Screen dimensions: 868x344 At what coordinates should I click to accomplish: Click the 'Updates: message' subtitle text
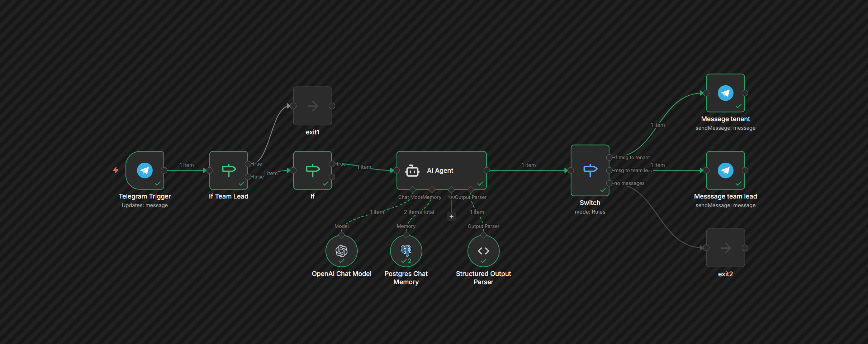click(145, 205)
